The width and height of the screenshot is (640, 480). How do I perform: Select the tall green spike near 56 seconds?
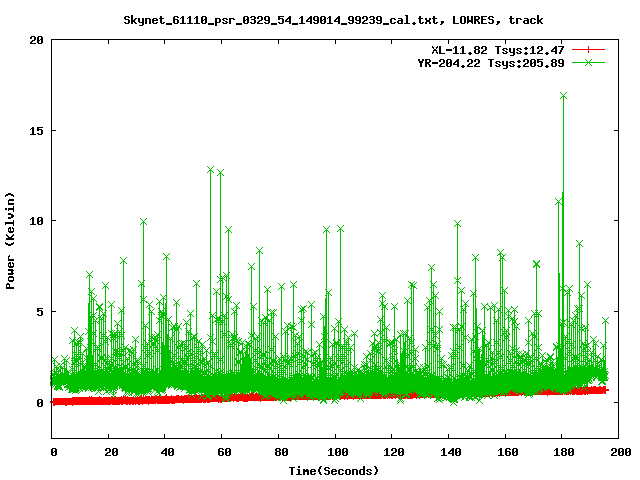pyautogui.click(x=211, y=170)
